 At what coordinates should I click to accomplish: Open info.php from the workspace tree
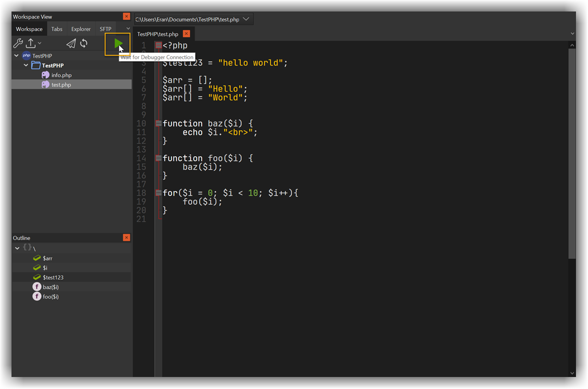click(x=61, y=75)
